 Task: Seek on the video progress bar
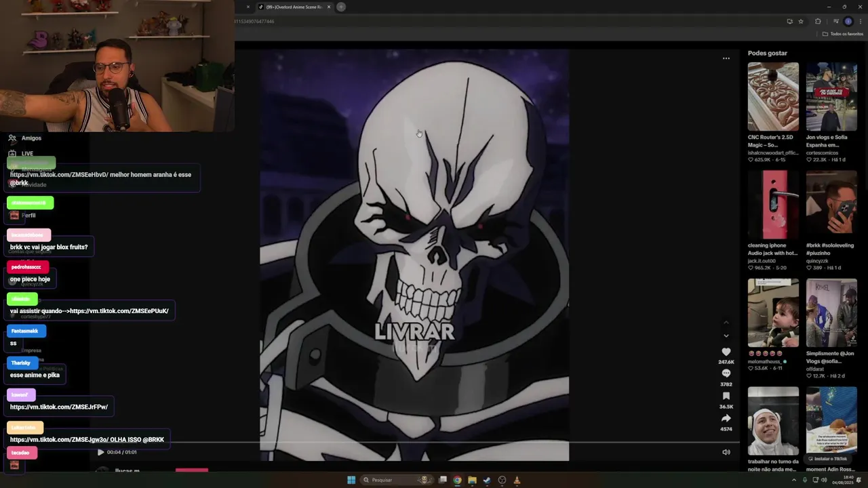click(x=414, y=443)
